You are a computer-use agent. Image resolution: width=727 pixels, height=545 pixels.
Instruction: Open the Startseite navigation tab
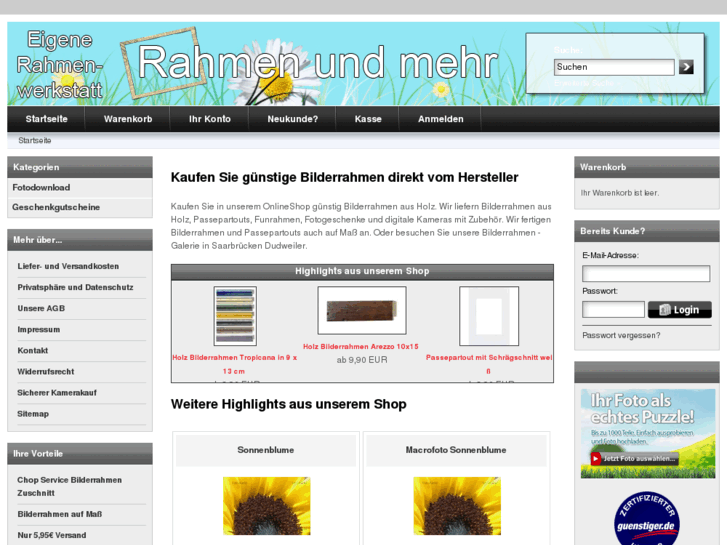(46, 119)
